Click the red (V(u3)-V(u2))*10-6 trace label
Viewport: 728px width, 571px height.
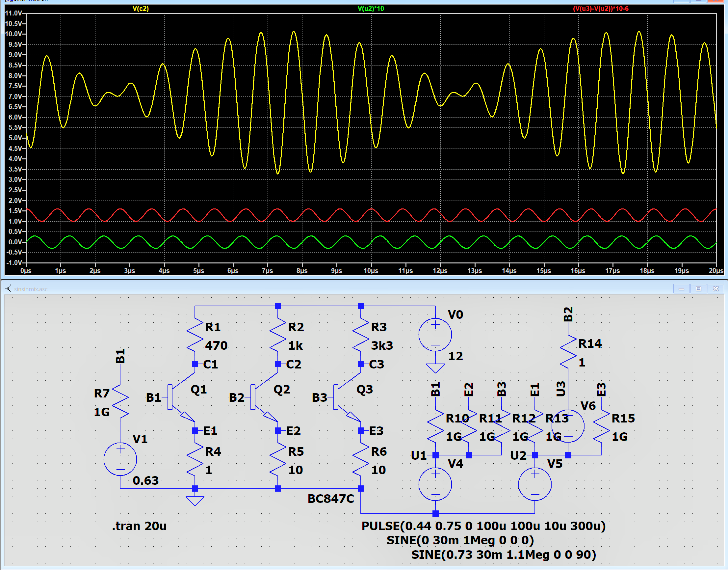pos(600,8)
